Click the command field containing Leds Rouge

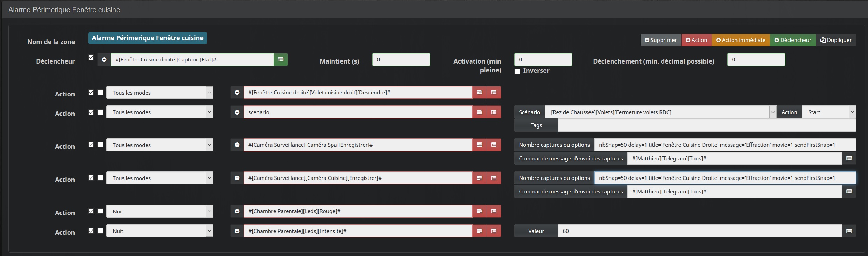pos(358,211)
